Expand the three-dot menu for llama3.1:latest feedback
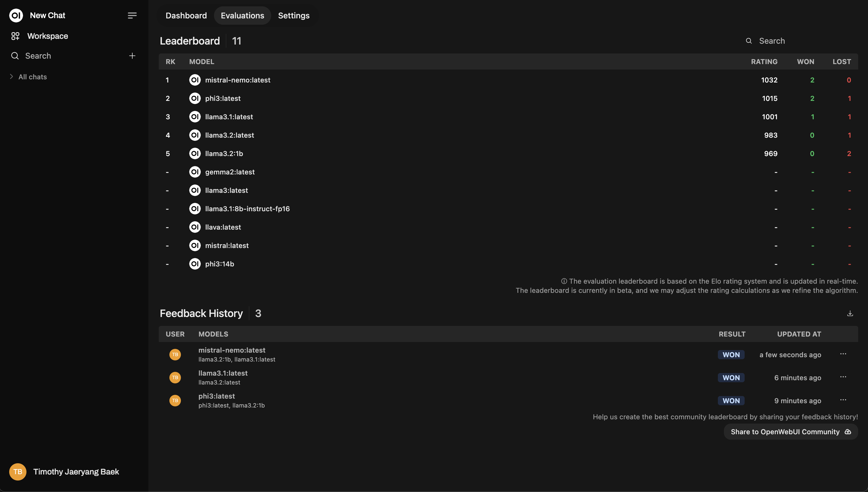Viewport: 868px width, 492px height. 843,377
